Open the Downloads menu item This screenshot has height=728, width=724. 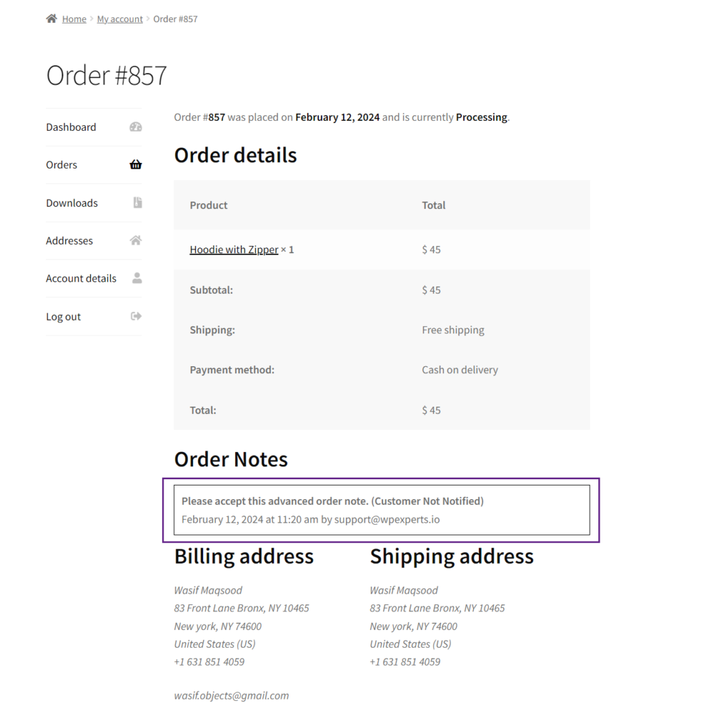pos(72,203)
